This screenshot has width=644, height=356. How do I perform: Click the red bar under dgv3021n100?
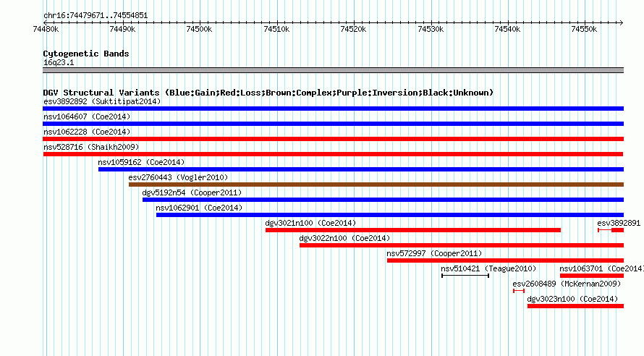point(413,230)
